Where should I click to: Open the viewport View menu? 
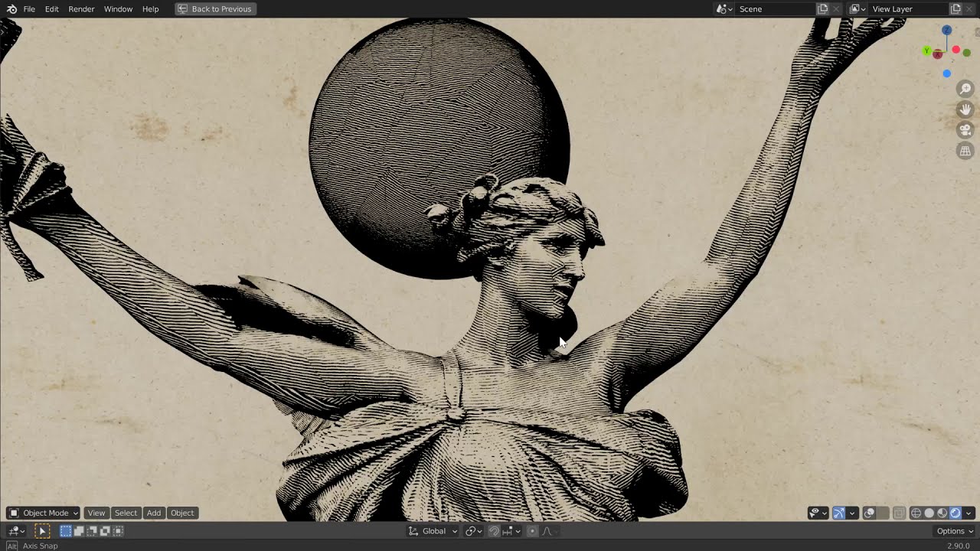pyautogui.click(x=96, y=513)
